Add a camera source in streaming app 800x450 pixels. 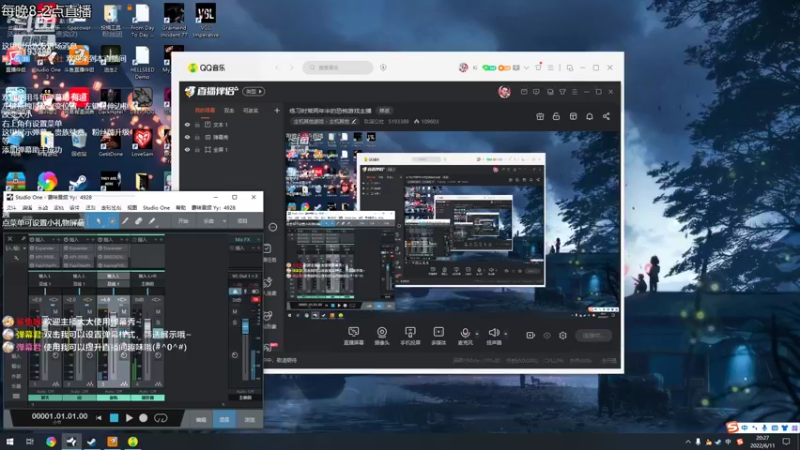(x=382, y=332)
